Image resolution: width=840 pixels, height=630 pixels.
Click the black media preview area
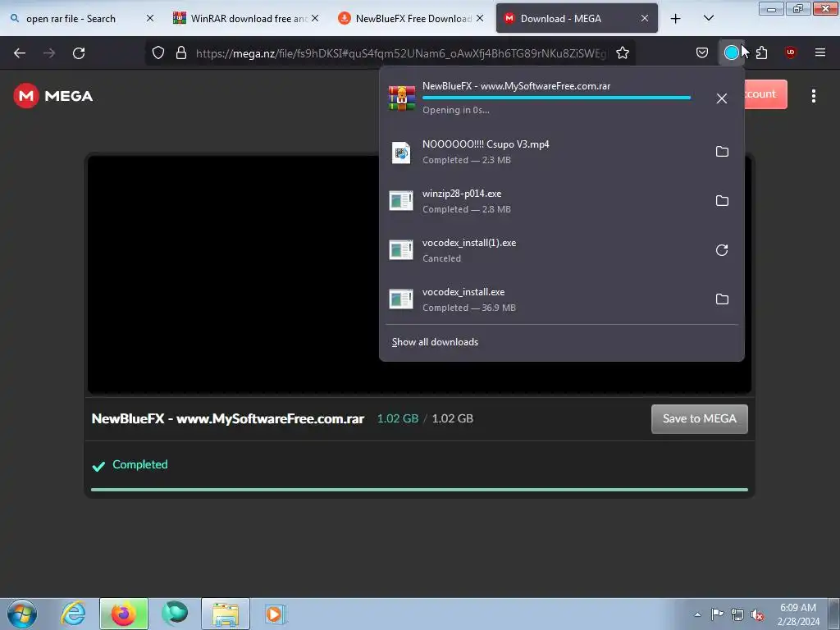[234, 274]
